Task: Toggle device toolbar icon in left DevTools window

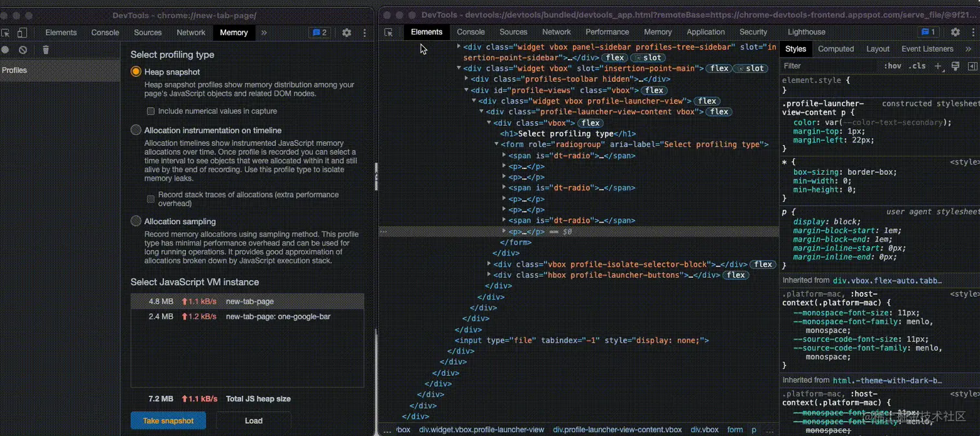Action: [x=22, y=32]
